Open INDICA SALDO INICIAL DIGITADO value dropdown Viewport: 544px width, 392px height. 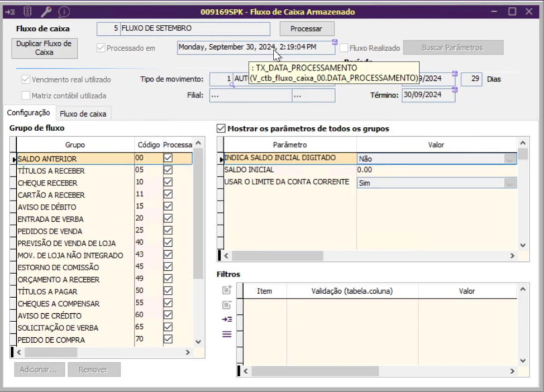[x=510, y=159]
